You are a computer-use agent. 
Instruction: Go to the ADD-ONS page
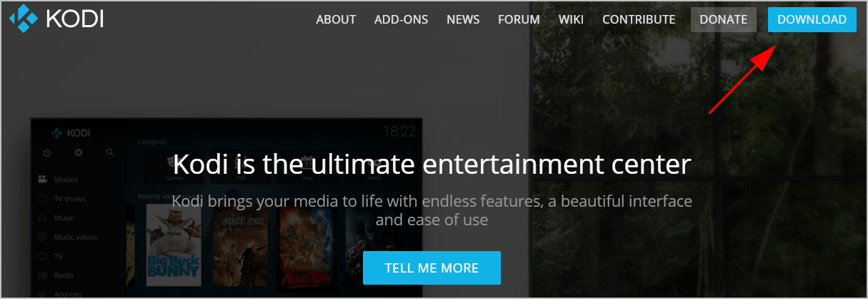(x=401, y=19)
